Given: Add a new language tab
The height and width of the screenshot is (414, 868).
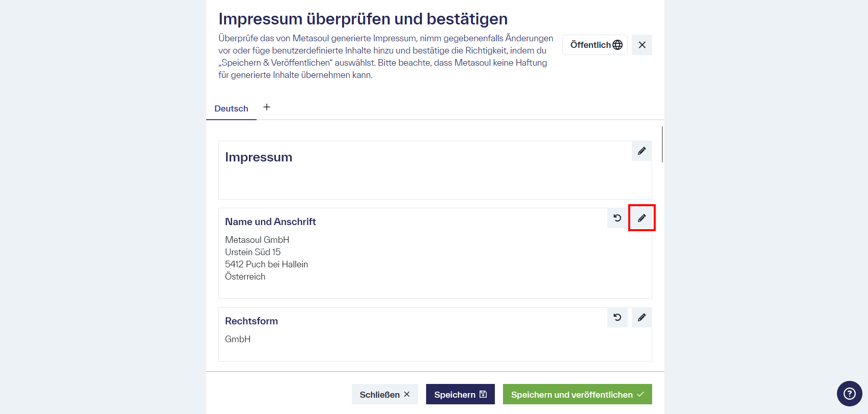Looking at the screenshot, I should [x=267, y=107].
